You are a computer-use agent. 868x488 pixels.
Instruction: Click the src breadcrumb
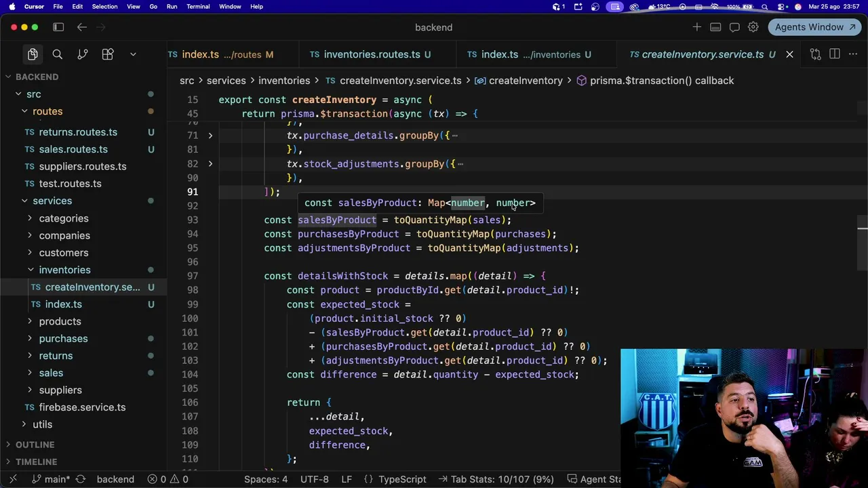click(x=186, y=81)
